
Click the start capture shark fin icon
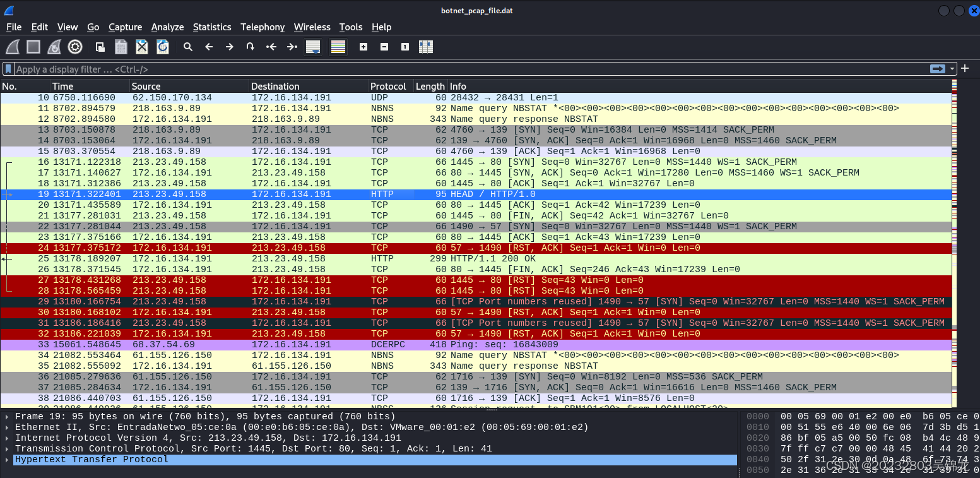[x=13, y=47]
